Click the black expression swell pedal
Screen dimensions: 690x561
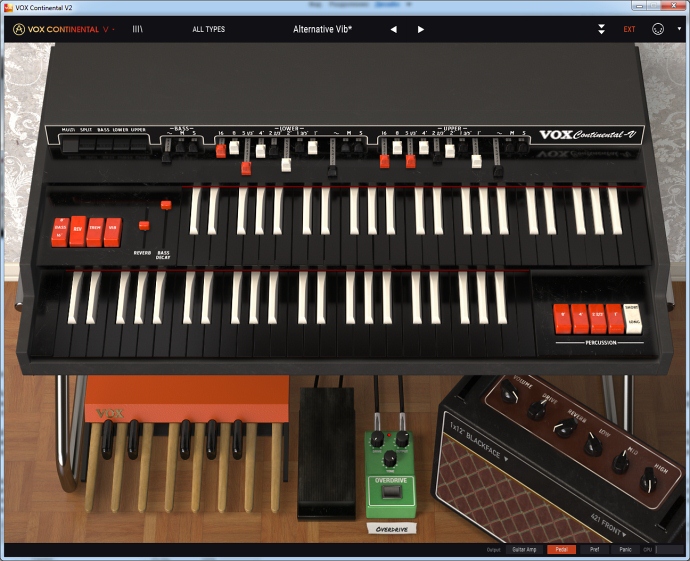[x=327, y=453]
